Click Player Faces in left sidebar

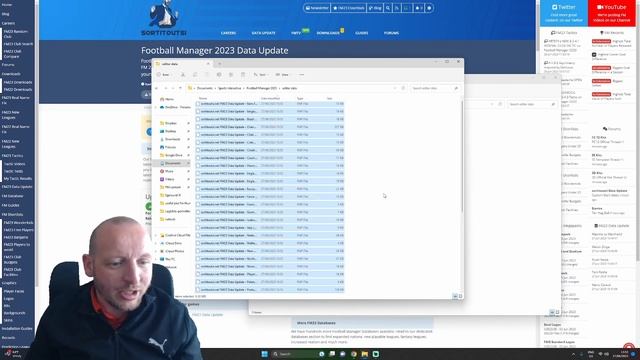point(14,291)
